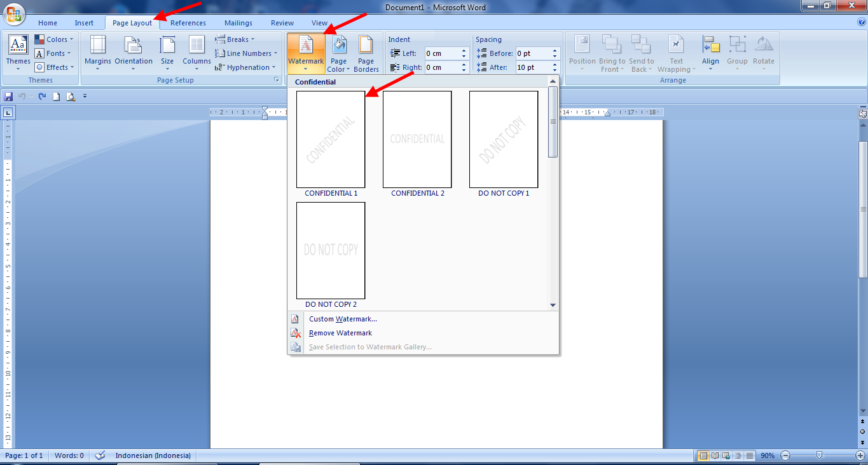Open the page Size options
868x465 pixels.
pos(167,53)
